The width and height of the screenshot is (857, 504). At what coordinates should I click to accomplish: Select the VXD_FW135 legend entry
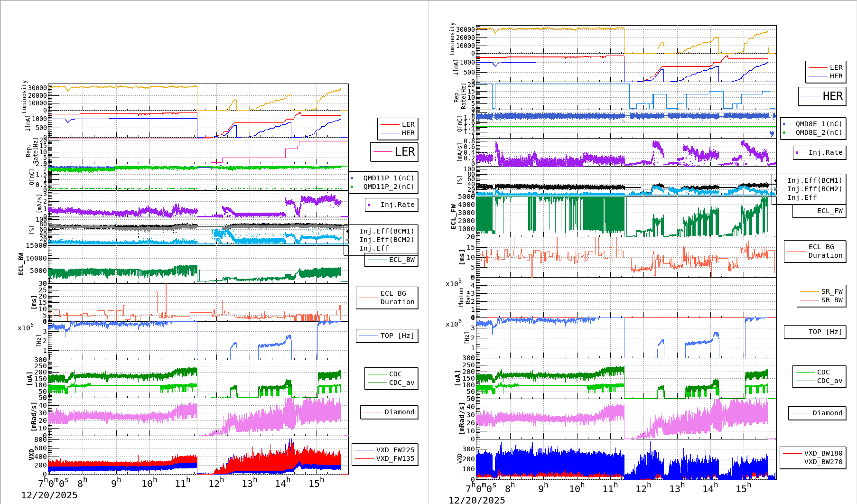[x=385, y=458]
